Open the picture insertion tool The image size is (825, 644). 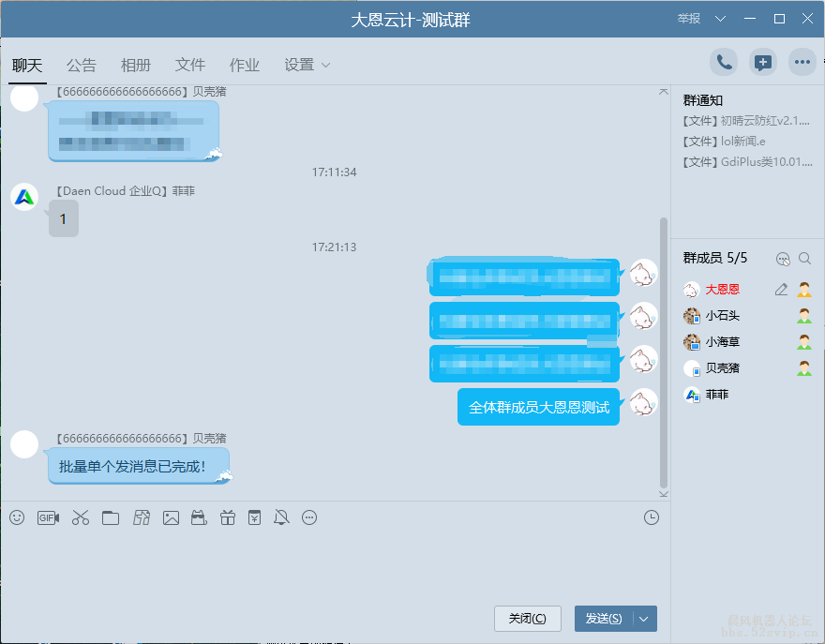point(171,517)
